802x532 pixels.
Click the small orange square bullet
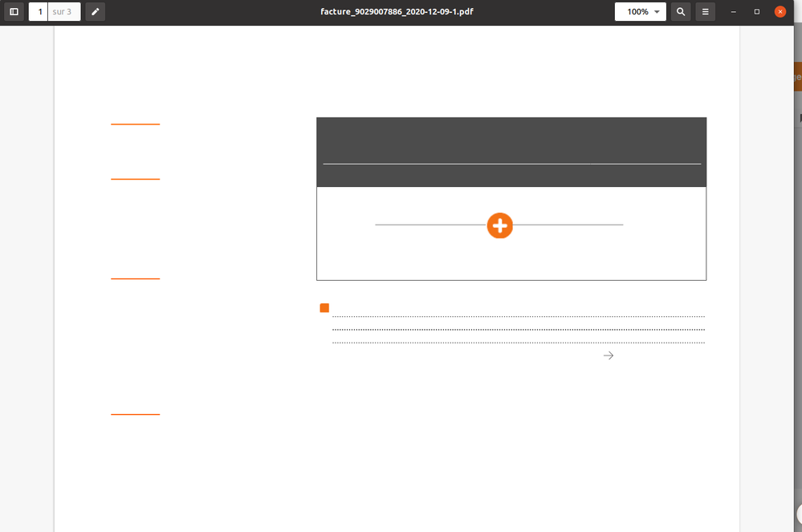tap(324, 307)
